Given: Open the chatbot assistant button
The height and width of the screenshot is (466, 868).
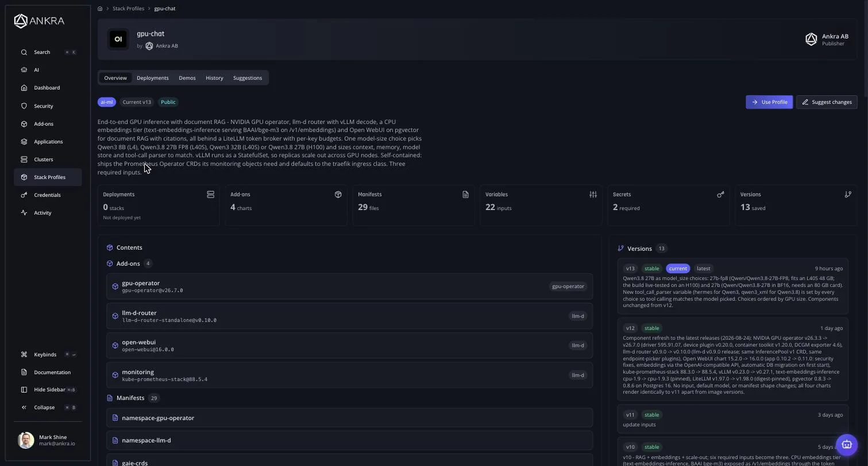Looking at the screenshot, I should [x=847, y=444].
